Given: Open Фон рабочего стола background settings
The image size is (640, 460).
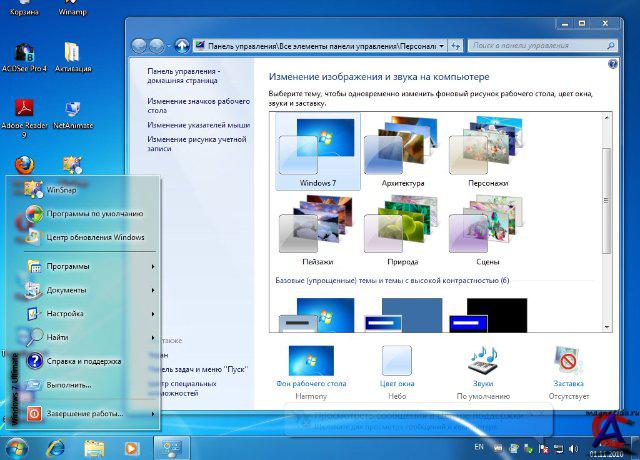Looking at the screenshot, I should tap(310, 361).
